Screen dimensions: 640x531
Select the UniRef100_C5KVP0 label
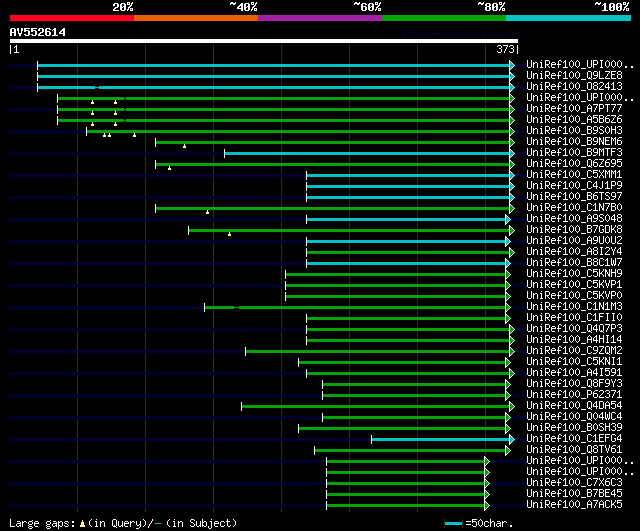pyautogui.click(x=574, y=295)
